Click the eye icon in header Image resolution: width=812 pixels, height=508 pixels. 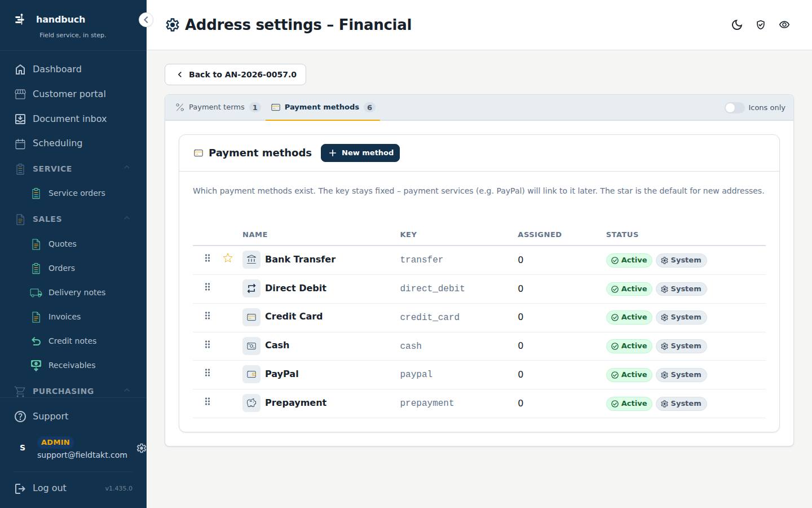(x=784, y=25)
